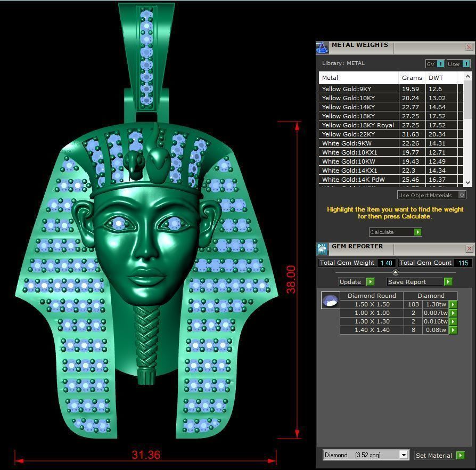
Task: Close the Metal Weights panel
Action: point(469,47)
